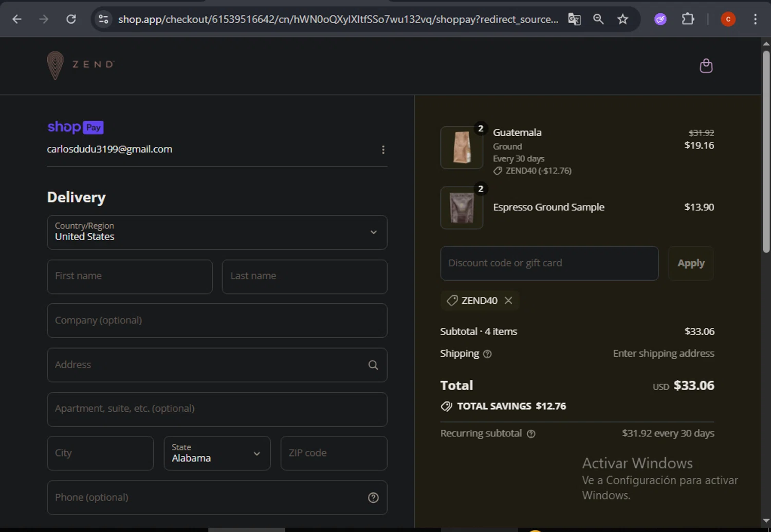Viewport: 771px width, 532px height.
Task: Open the zoom magnifier icon
Action: 598,19
